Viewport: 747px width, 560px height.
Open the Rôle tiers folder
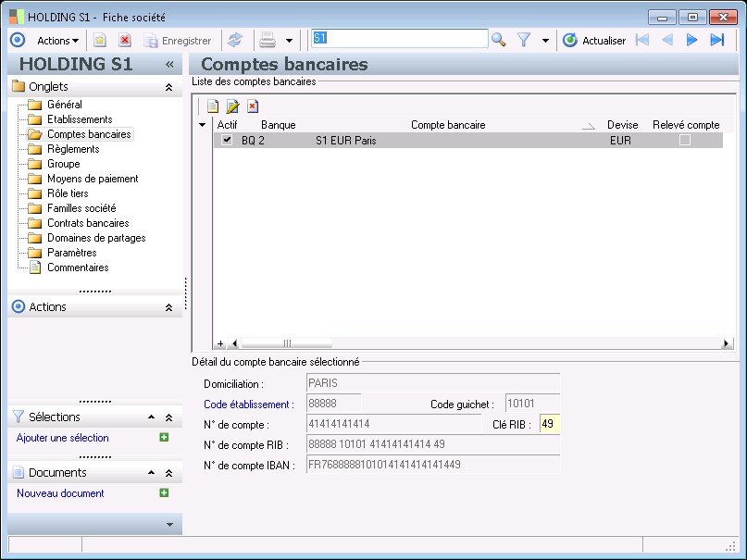point(68,193)
